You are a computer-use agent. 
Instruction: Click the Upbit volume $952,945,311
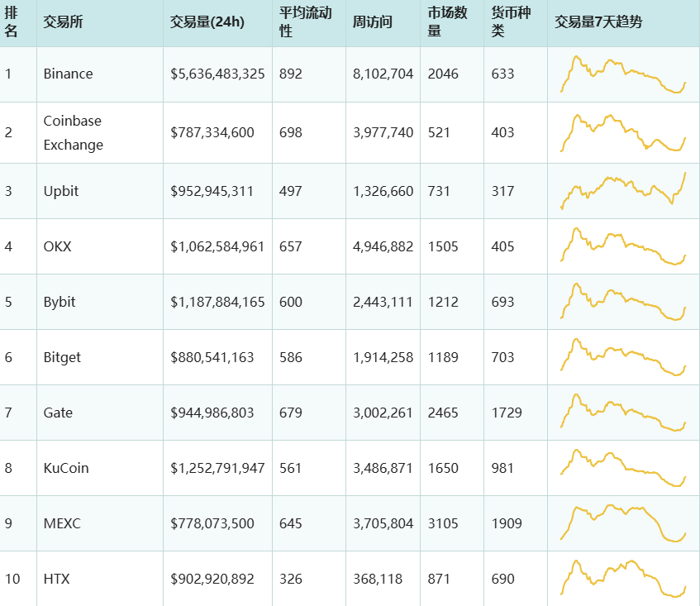click(x=212, y=191)
